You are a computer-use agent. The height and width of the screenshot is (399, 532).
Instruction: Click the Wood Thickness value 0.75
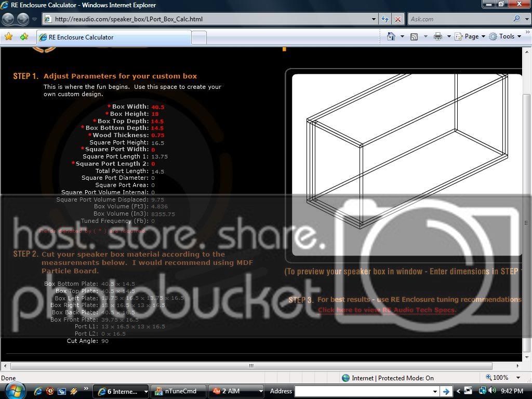coord(158,136)
